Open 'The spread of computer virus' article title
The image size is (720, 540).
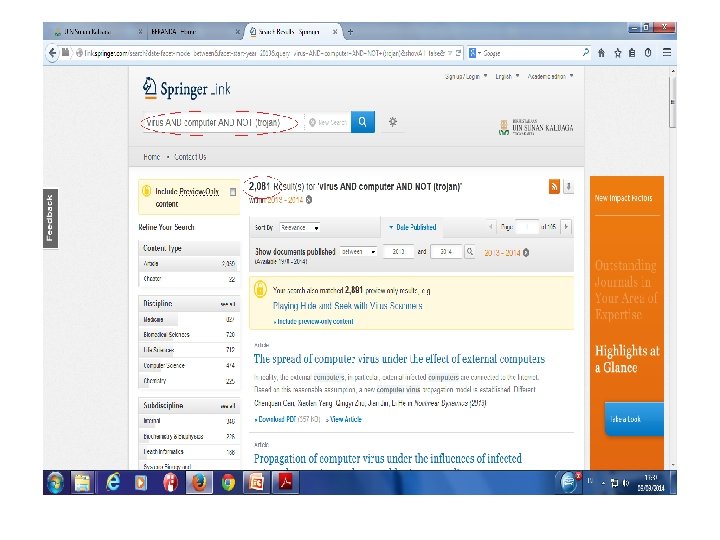(399, 359)
